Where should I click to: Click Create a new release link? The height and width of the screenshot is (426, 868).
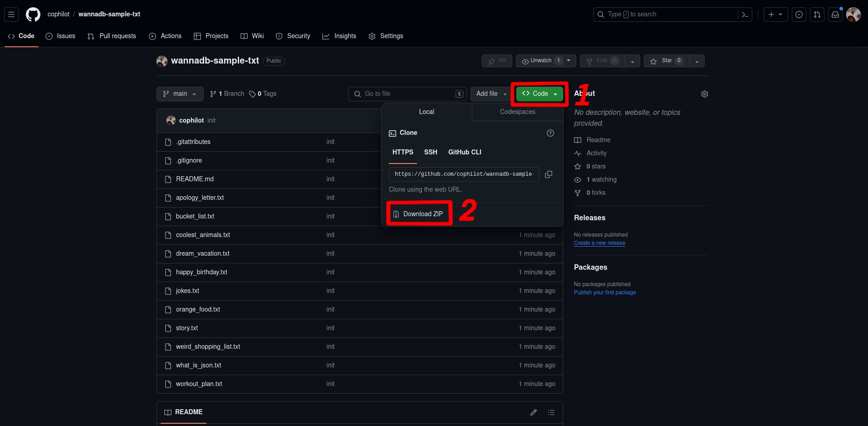pos(599,243)
